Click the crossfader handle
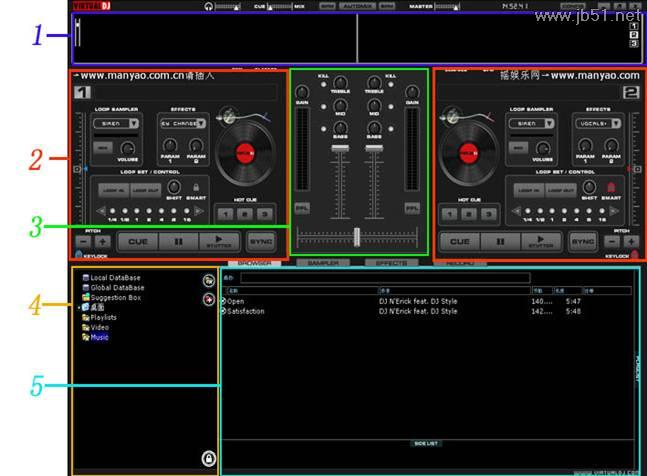The height and width of the screenshot is (476, 647). 357,237
